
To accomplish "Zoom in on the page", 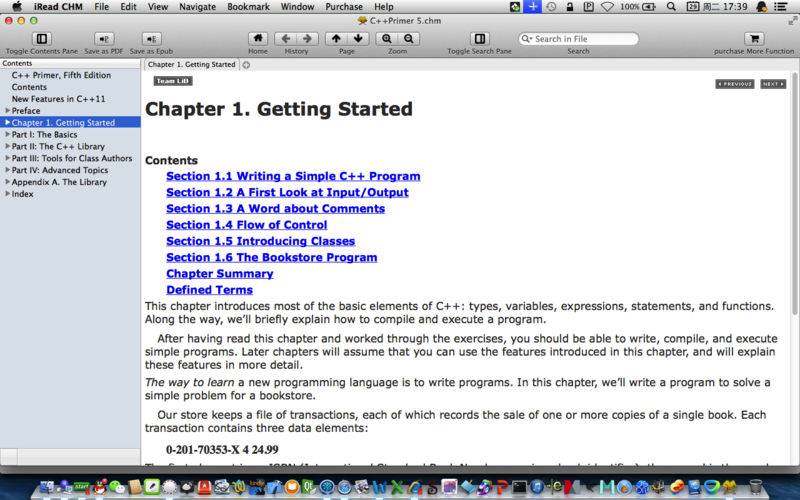I will [387, 39].
